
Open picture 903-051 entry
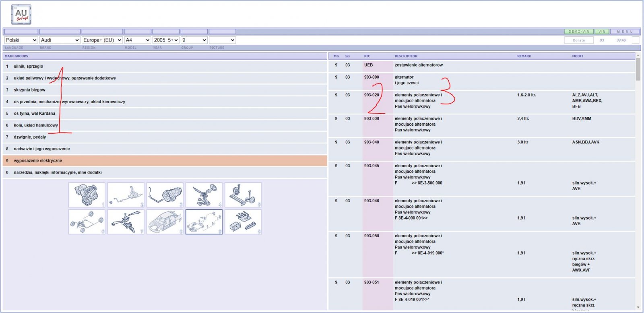(482, 294)
